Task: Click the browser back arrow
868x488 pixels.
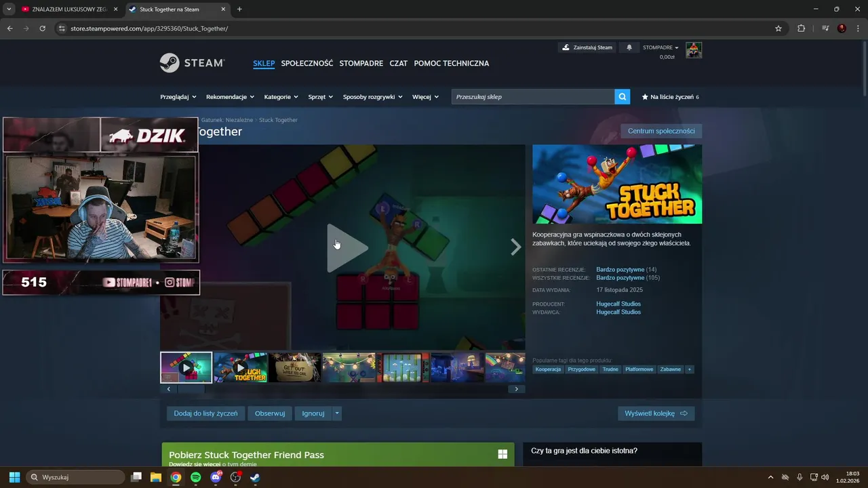Action: click(x=9, y=28)
